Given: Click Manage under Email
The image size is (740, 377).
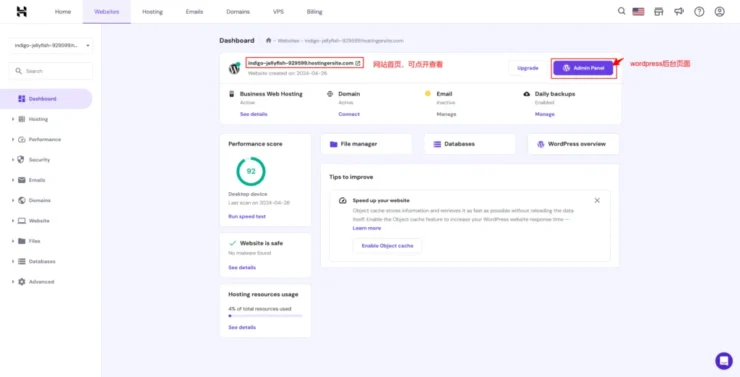Looking at the screenshot, I should pos(446,114).
